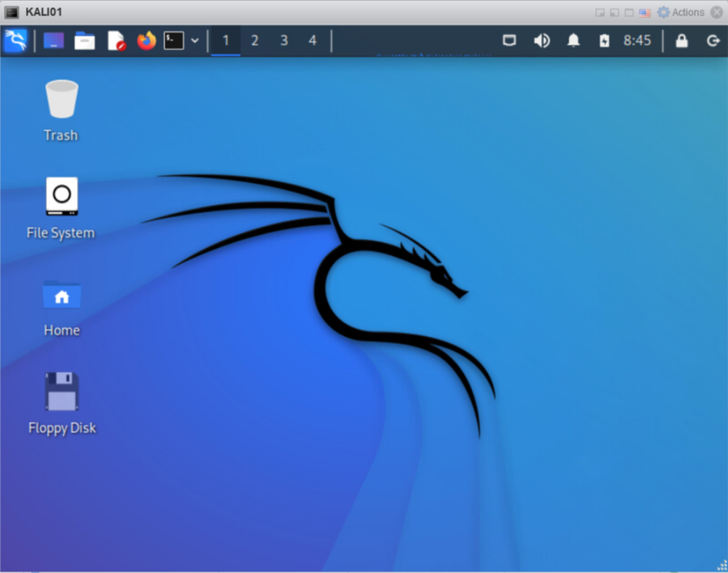Switch to workspace 3
Image resolution: width=728 pixels, height=573 pixels.
click(x=283, y=41)
